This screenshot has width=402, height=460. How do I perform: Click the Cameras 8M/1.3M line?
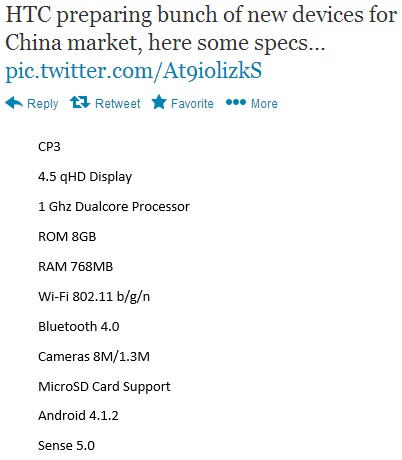[94, 357]
